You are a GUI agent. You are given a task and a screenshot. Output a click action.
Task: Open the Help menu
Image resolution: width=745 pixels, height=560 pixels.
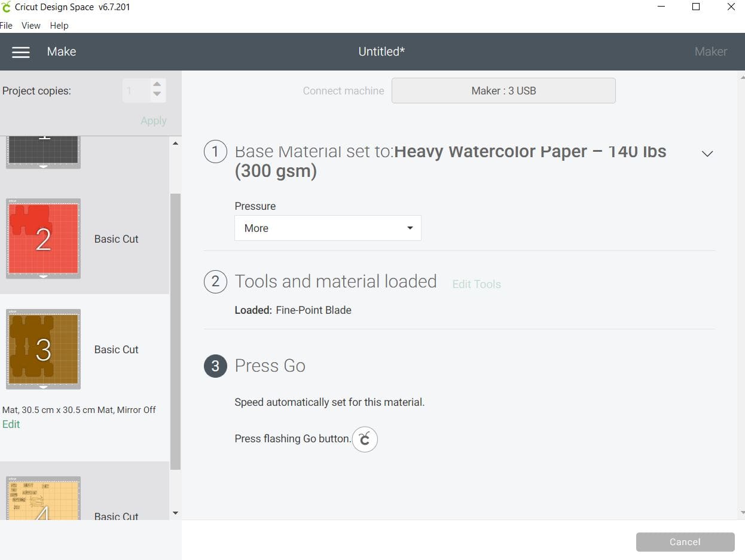pos(59,26)
